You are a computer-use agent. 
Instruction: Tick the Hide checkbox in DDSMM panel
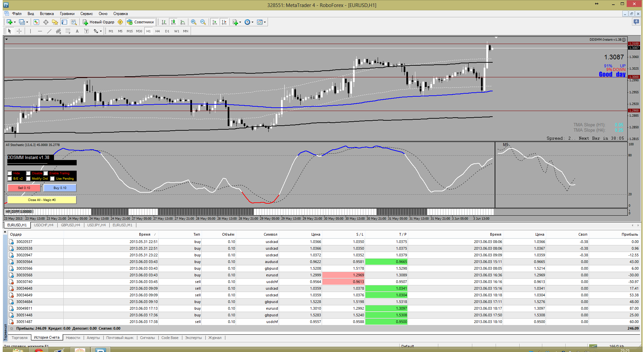10,173
